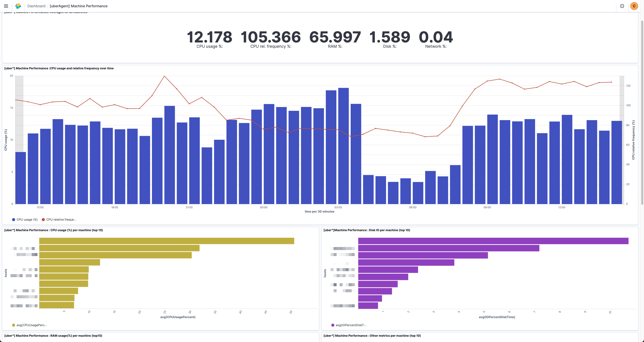Toggle the 'CPU relative freque...' legend series

pos(61,220)
